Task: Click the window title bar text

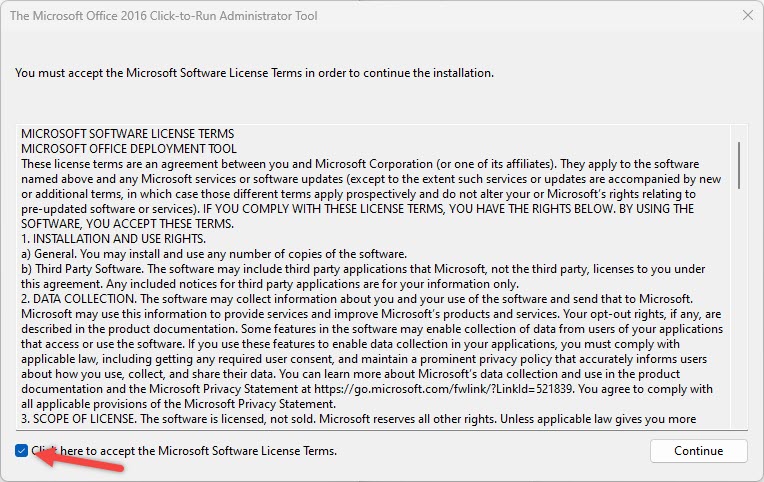Action: [x=178, y=15]
